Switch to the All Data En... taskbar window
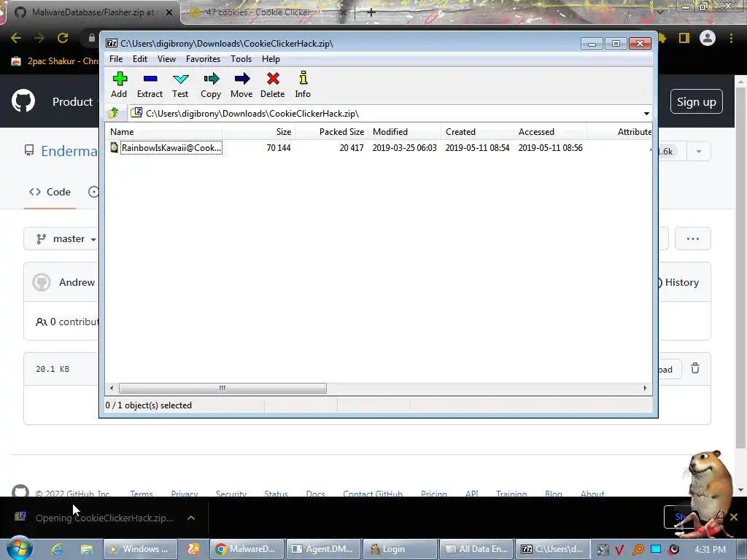 coord(478,549)
